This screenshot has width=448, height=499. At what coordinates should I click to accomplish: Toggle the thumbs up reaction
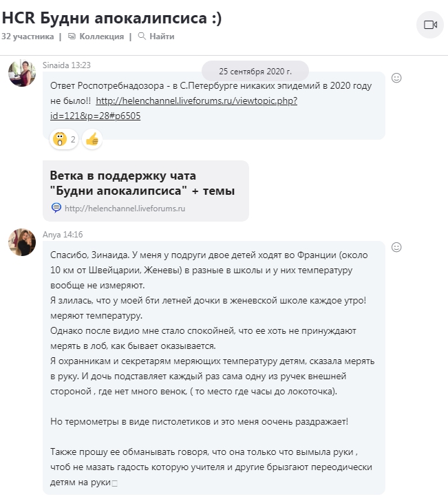point(92,139)
